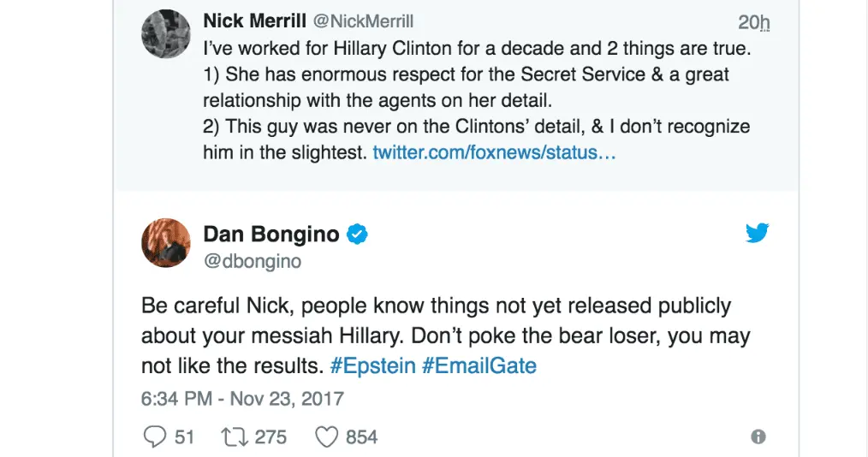Open the #Epstein hashtag
The image size is (868, 457).
pyautogui.click(x=373, y=366)
